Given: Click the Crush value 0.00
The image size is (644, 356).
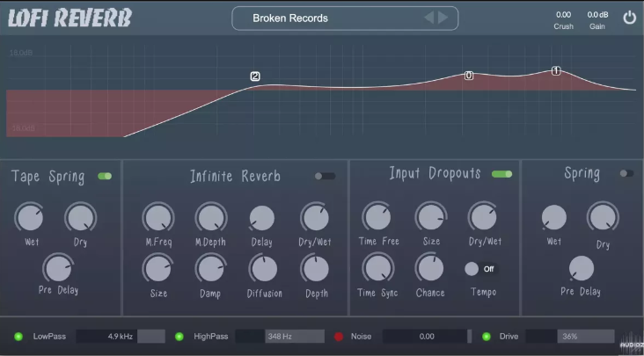Looking at the screenshot, I should 563,15.
